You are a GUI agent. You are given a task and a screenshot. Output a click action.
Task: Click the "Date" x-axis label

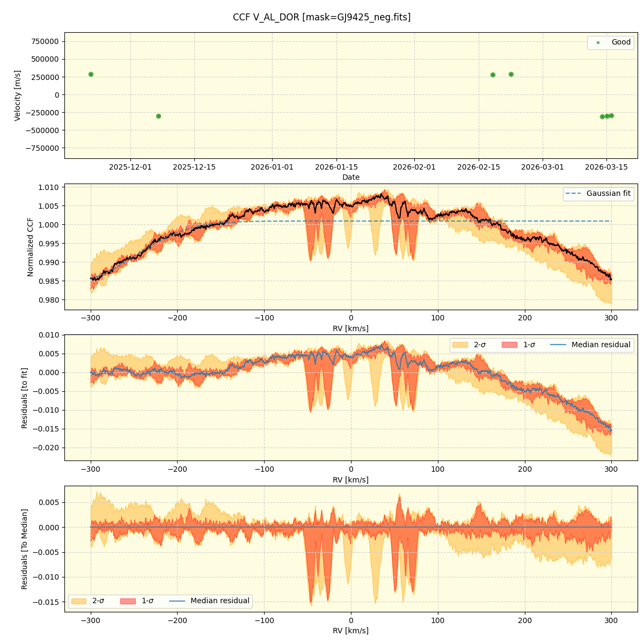[x=351, y=177]
